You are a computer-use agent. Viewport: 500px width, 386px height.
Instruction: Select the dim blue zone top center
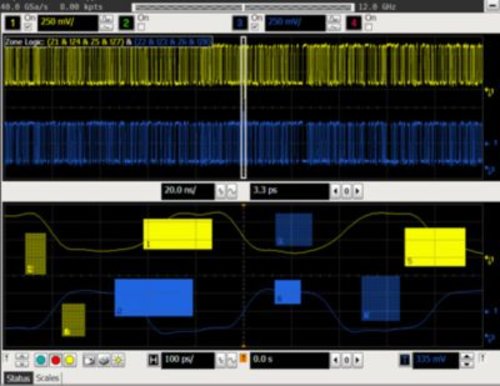click(x=294, y=230)
